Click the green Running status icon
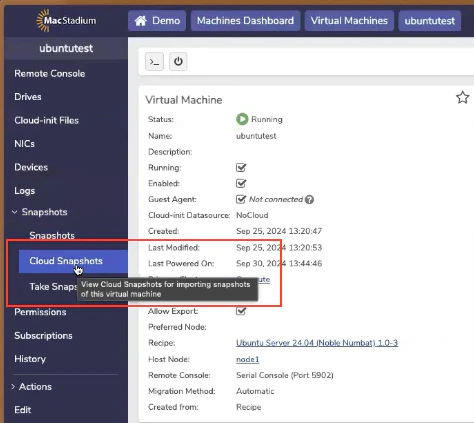The image size is (474, 423). pyautogui.click(x=242, y=119)
